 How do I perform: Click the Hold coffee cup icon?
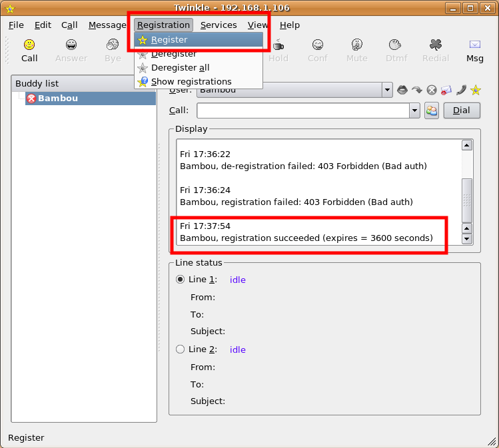coord(278,45)
